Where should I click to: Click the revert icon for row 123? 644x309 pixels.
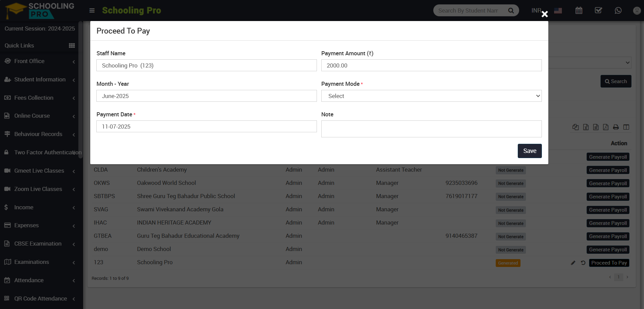click(583, 263)
